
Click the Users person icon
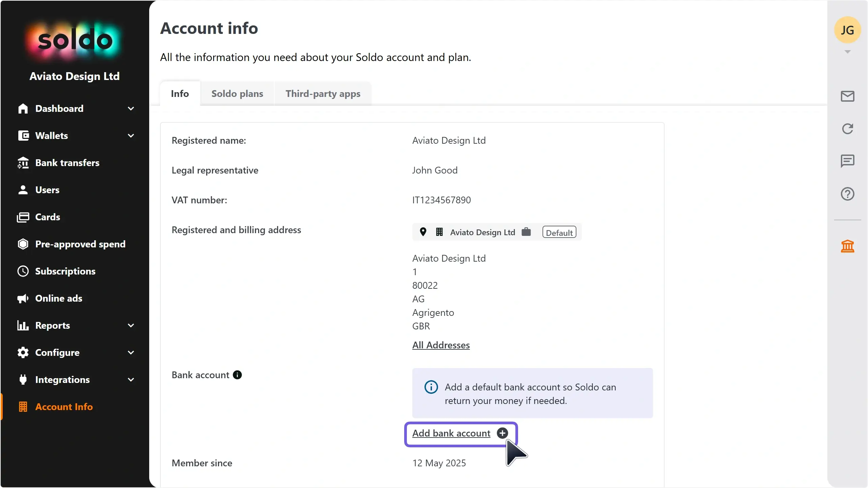(x=23, y=190)
